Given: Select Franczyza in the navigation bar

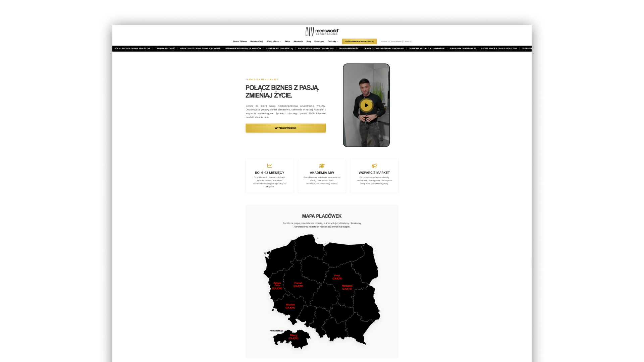Looking at the screenshot, I should (x=319, y=42).
